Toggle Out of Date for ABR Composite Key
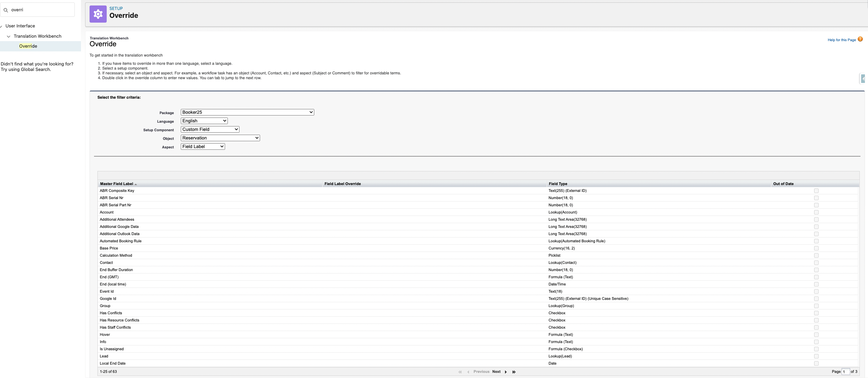Image resolution: width=868 pixels, height=378 pixels. coord(816,191)
